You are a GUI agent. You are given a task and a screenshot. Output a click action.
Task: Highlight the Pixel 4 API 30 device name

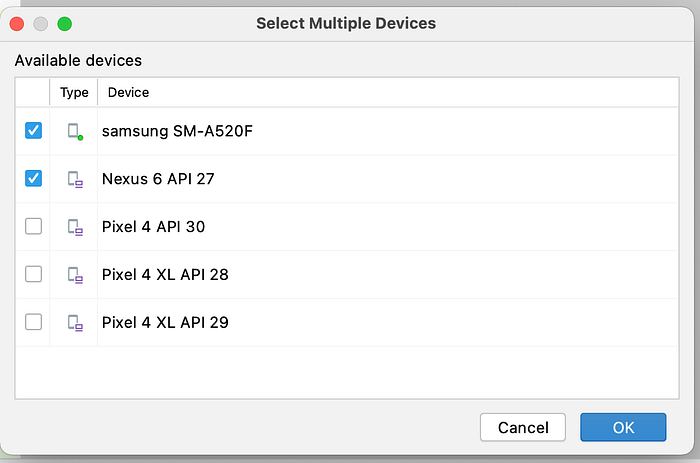[153, 227]
